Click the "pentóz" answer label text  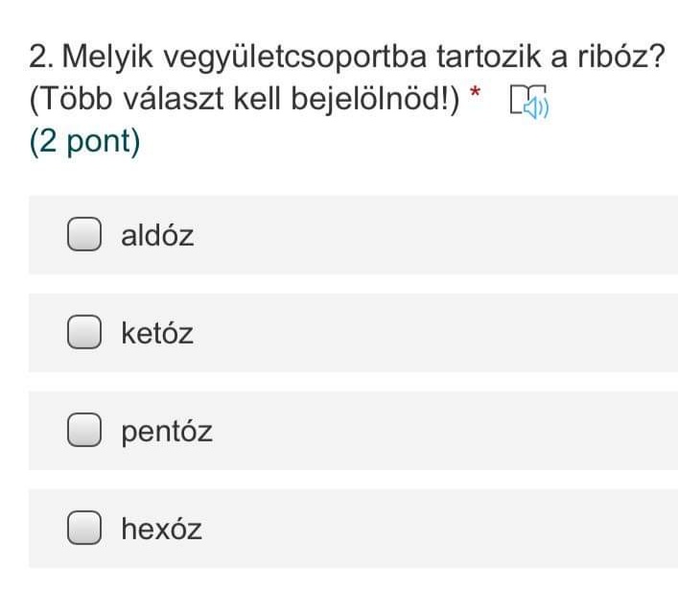click(x=167, y=431)
